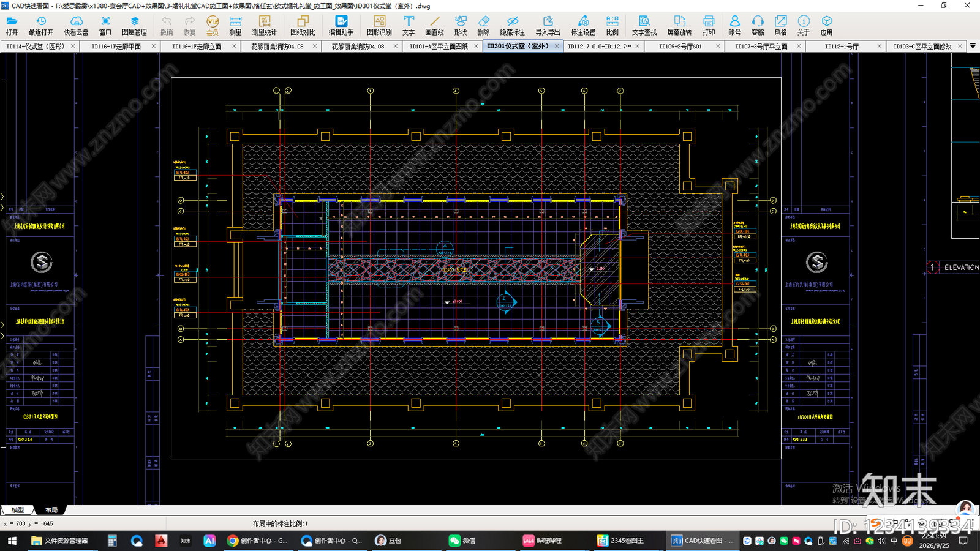Click 屏幕旋转 screen rotate icon
The height and width of the screenshot is (551, 980).
(679, 25)
